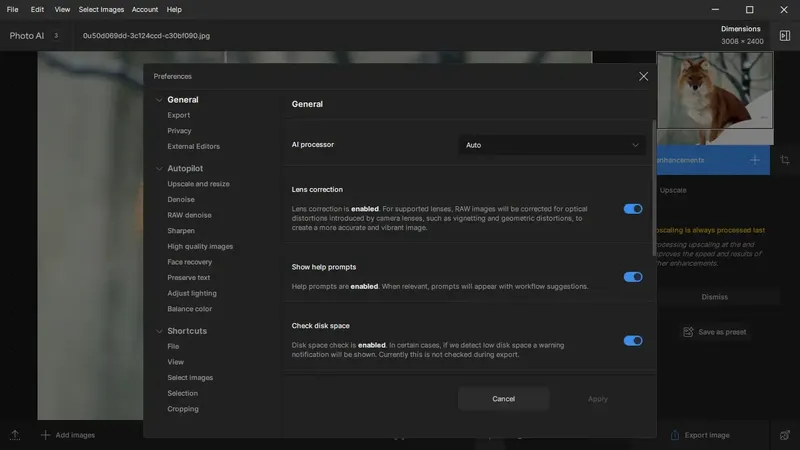Collapse the Shortcuts section chevron

click(159, 331)
